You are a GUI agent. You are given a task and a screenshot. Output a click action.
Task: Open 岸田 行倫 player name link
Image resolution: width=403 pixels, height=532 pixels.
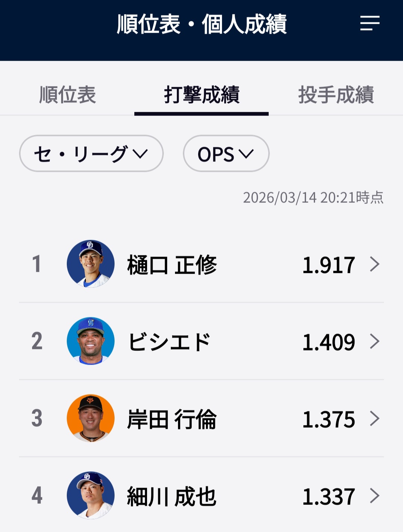[x=172, y=419]
